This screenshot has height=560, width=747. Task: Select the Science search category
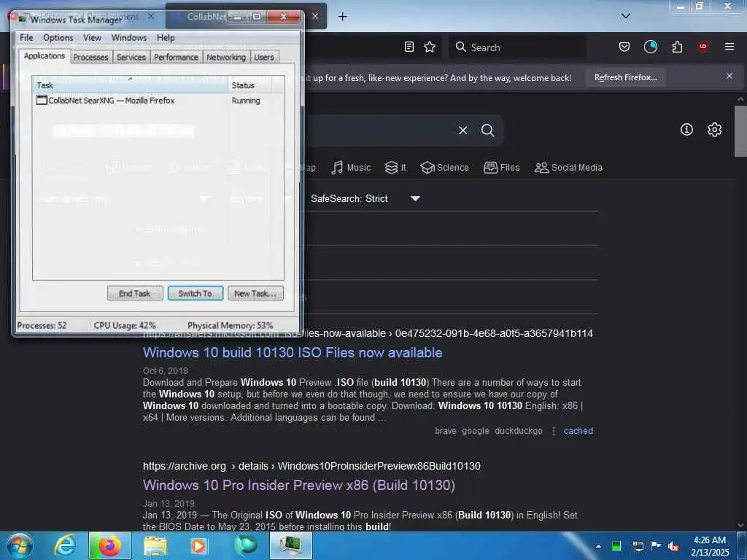click(x=444, y=168)
